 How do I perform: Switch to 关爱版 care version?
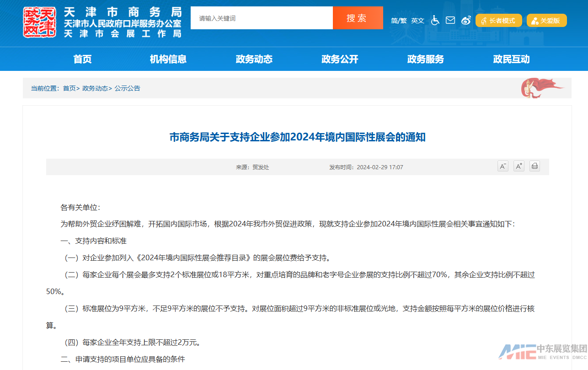[546, 21]
